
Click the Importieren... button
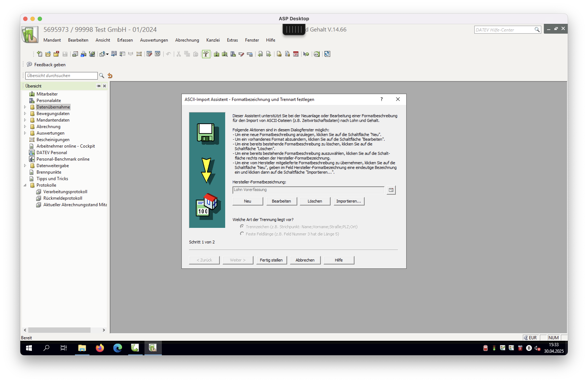pyautogui.click(x=349, y=201)
